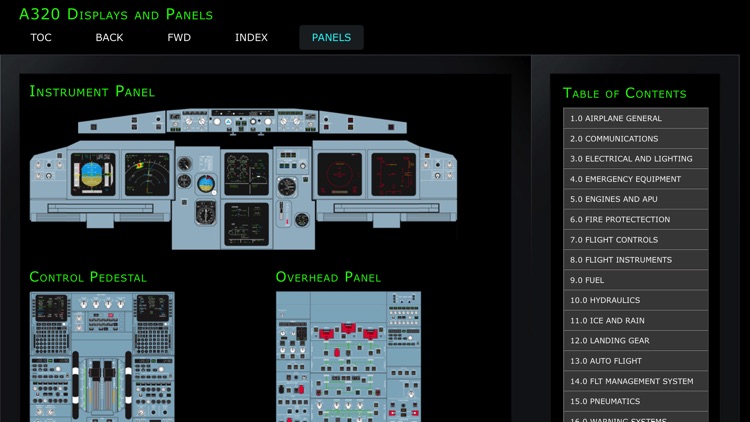The image size is (750, 422).
Task: Open 11.0 Ice and Rain chapter
Action: coord(636,321)
